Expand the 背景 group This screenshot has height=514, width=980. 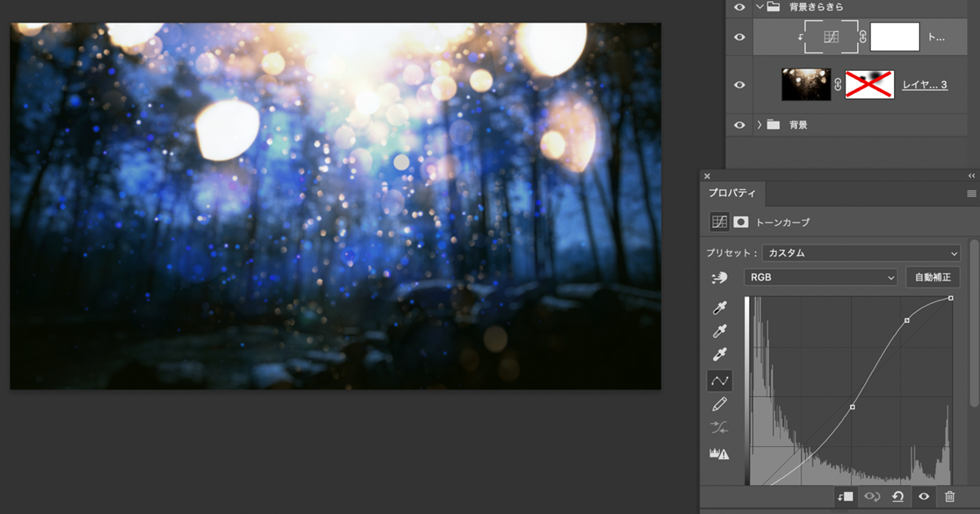coord(760,125)
